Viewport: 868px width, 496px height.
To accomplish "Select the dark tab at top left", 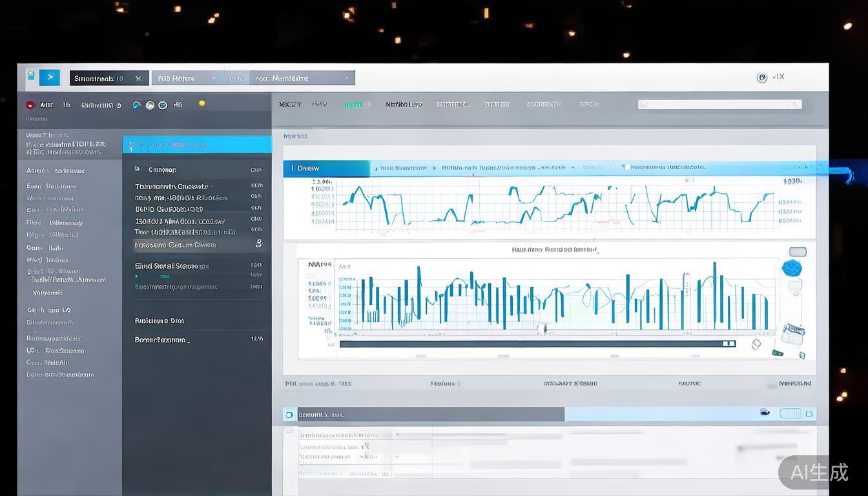I will (x=108, y=78).
